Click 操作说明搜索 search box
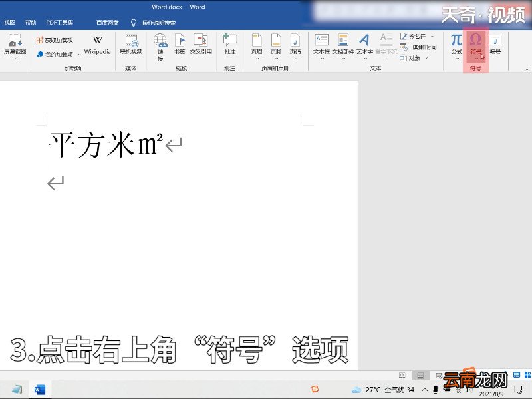 pos(158,23)
